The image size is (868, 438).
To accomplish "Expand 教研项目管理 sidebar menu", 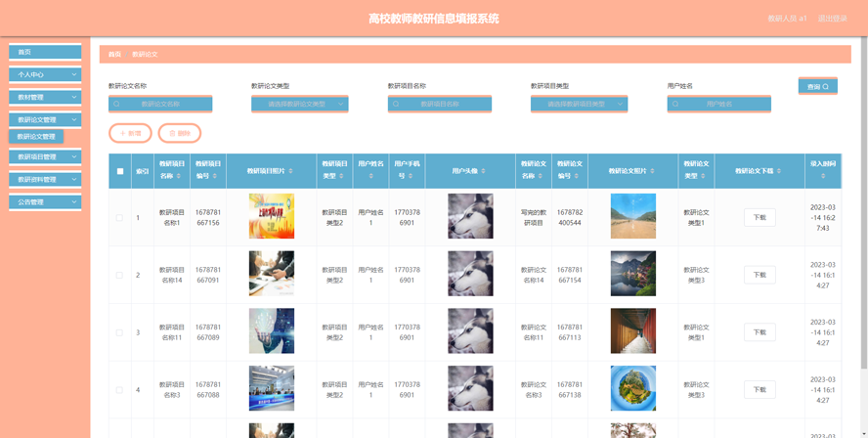I will tap(45, 156).
